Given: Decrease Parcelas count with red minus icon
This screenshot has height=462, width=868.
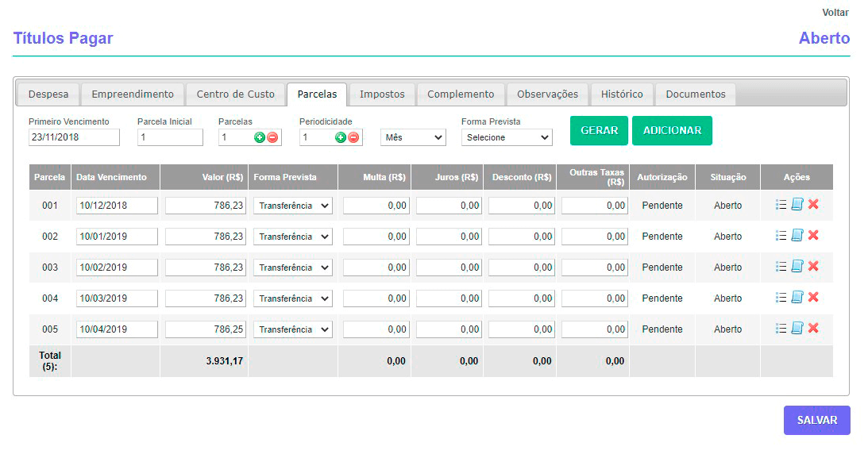Looking at the screenshot, I should [x=272, y=137].
